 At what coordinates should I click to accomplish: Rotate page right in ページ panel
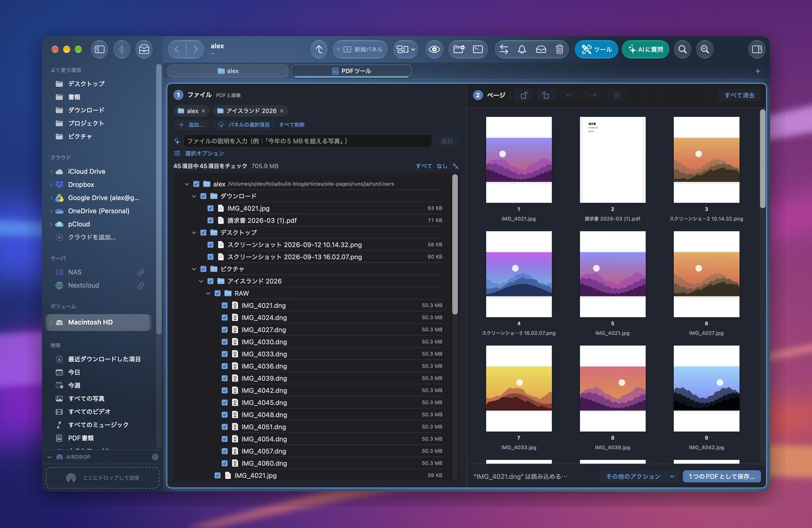coord(546,95)
